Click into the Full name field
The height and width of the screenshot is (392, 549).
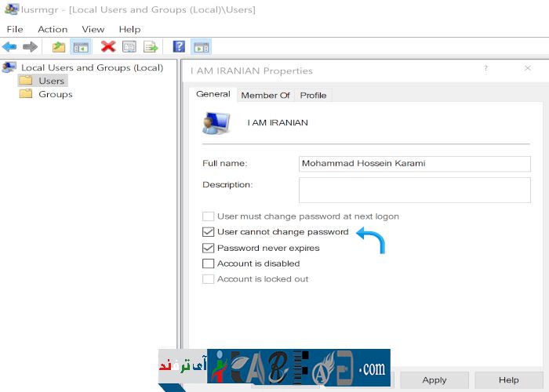pyautogui.click(x=414, y=163)
